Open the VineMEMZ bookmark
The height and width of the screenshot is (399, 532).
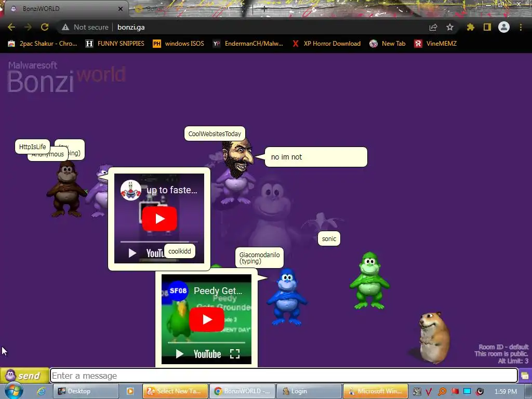coord(436,44)
